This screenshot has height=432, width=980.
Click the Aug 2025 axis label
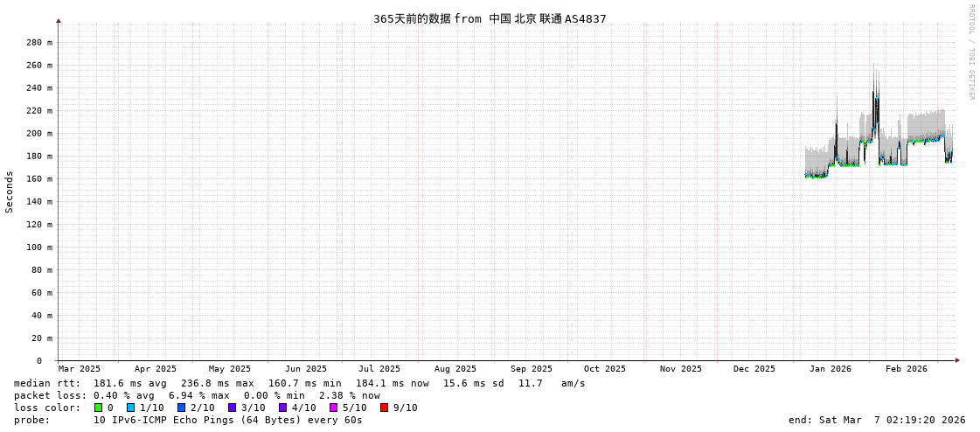coord(455,369)
